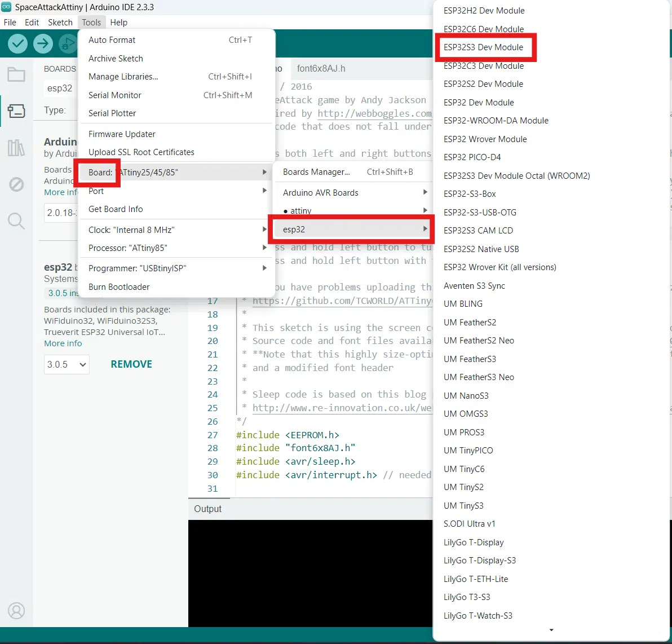Expand the esp32 boards submenu
Viewport: 672px width, 644px height.
(351, 229)
